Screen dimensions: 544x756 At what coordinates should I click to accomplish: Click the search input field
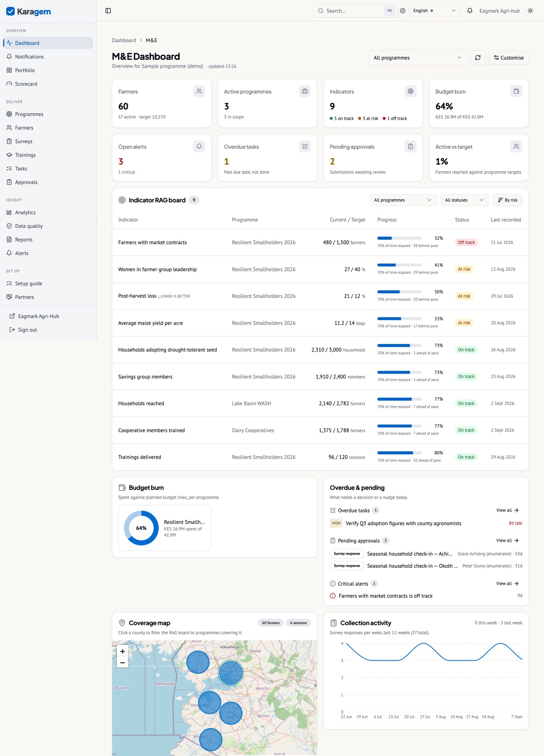coord(355,10)
